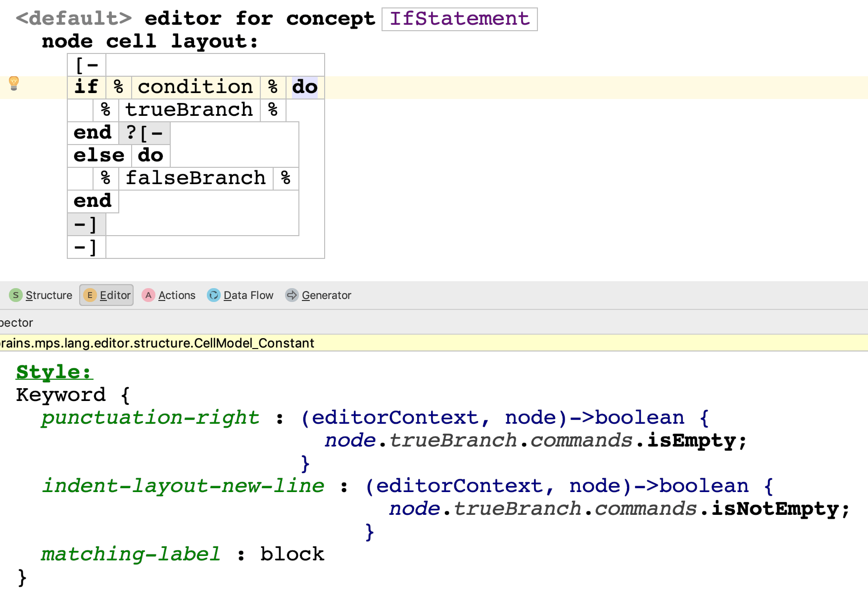Select the trueBranch cell
Image resolution: width=868 pixels, height=599 pixels.
click(189, 110)
